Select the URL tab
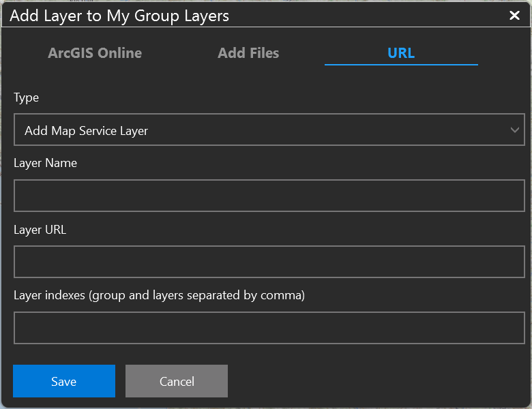 [x=401, y=53]
